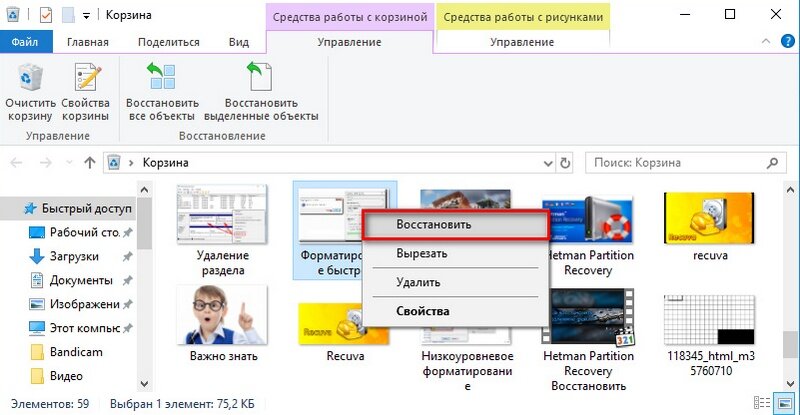Open Управление tab under Средства работы с рисунками
The image size is (800, 415).
pos(522,42)
